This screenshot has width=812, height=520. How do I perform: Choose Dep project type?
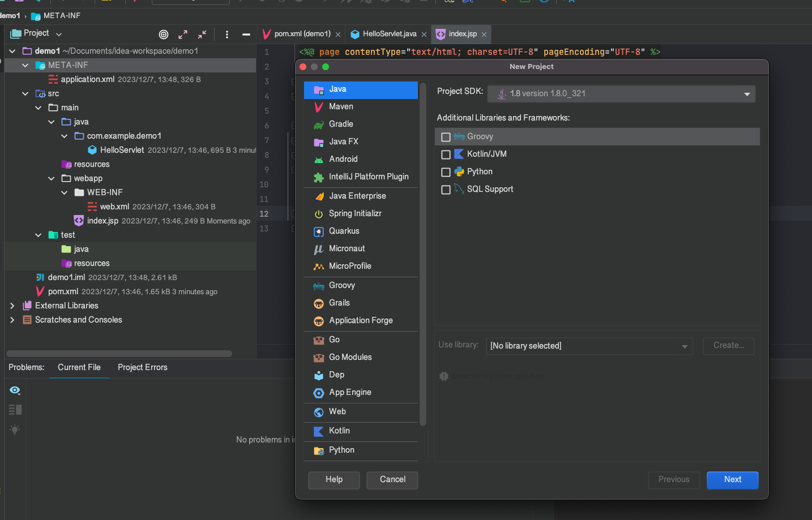pos(361,375)
